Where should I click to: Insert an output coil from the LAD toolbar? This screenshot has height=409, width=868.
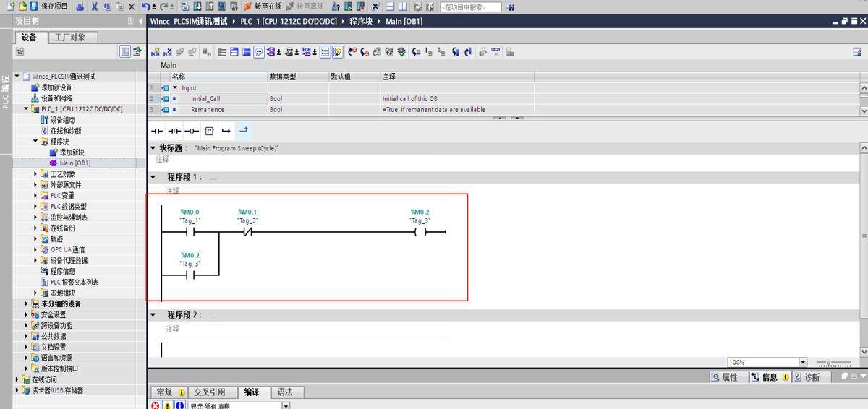click(x=191, y=131)
